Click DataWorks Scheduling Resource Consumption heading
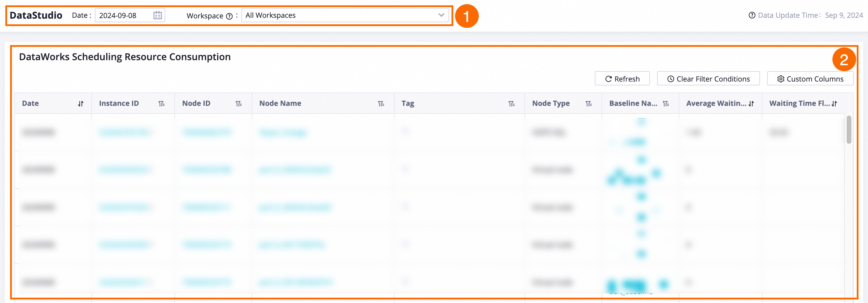This screenshot has width=868, height=303. pos(125,57)
